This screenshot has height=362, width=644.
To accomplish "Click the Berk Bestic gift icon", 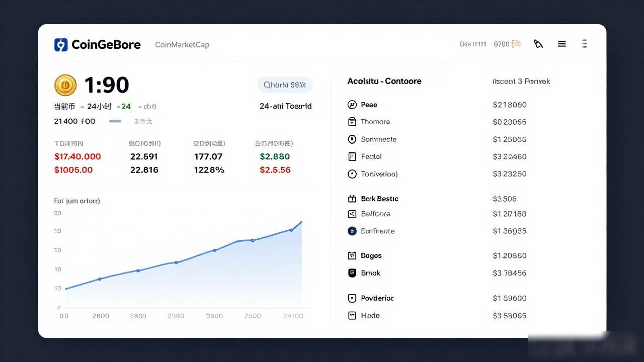I will point(352,199).
